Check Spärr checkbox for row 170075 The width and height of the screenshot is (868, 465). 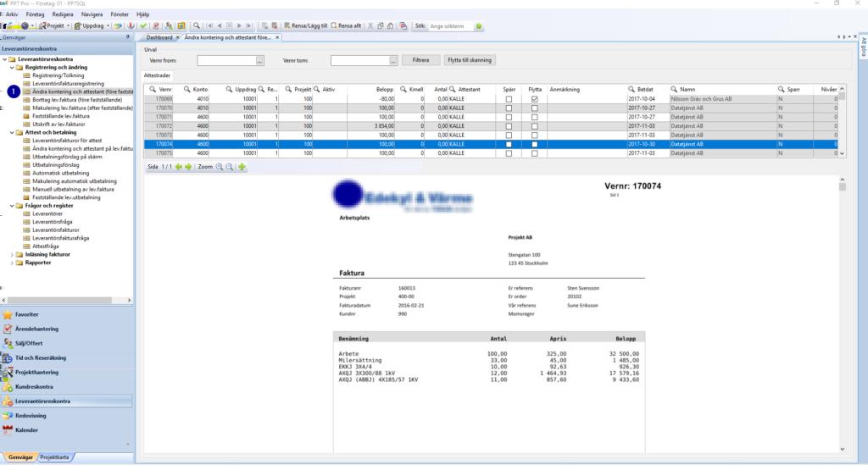[x=509, y=153]
